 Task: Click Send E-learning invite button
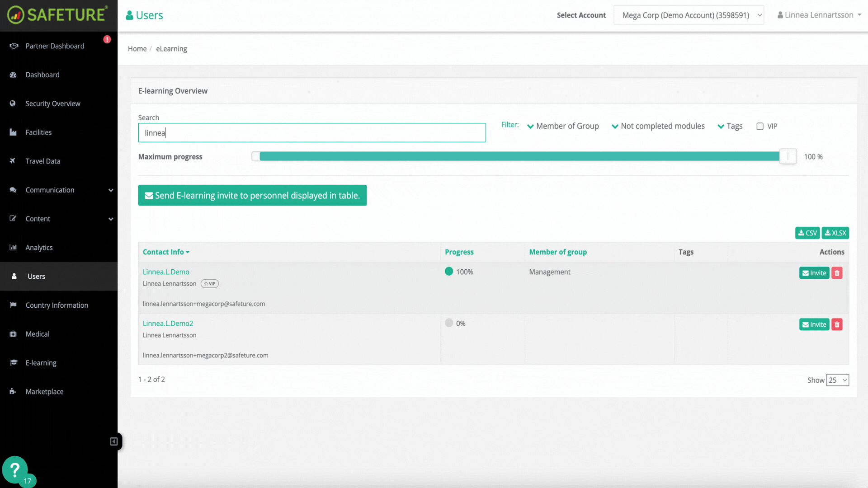click(x=252, y=195)
